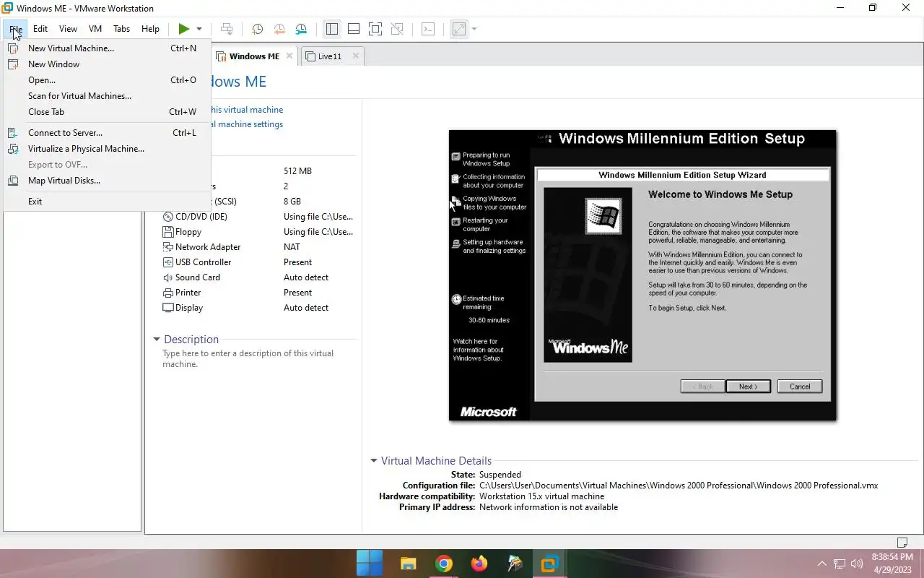Select the 8 GB hard disk value
Image resolution: width=924 pixels, height=578 pixels.
pyautogui.click(x=292, y=202)
